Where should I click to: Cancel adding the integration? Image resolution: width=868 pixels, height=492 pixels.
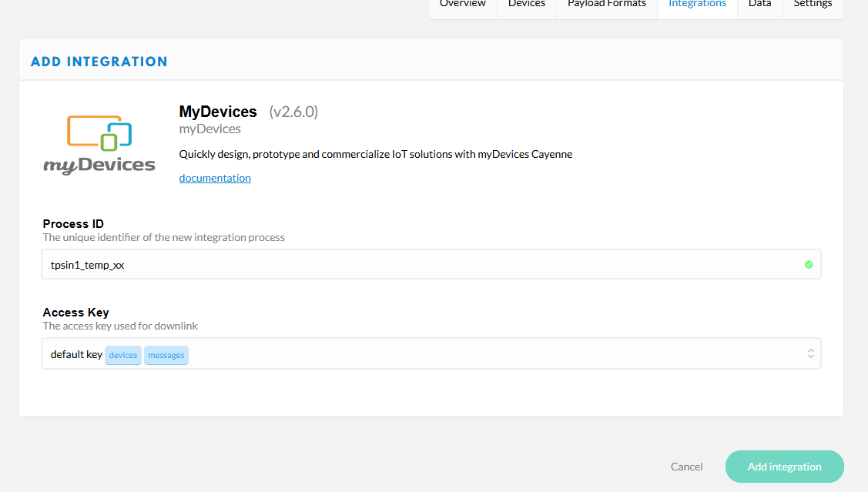click(686, 467)
